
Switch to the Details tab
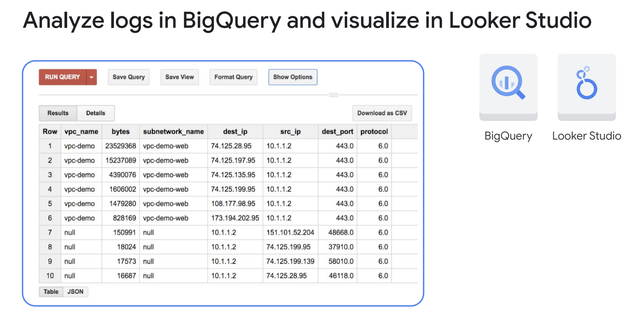(x=96, y=113)
